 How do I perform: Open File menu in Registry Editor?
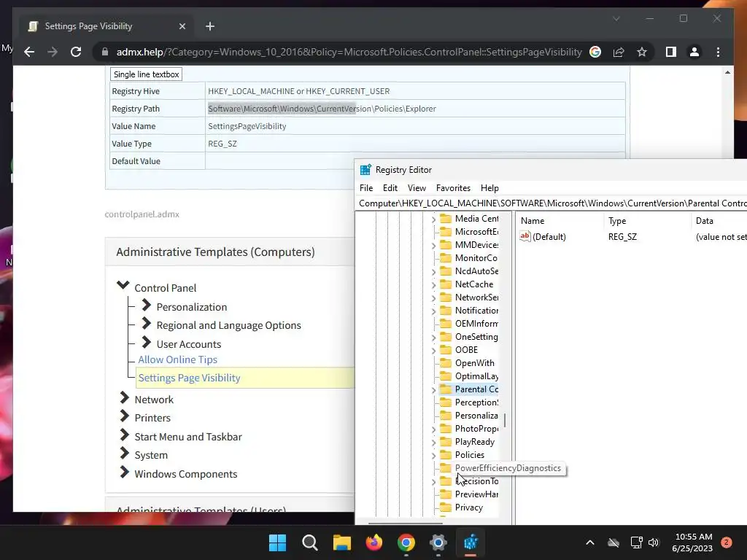pyautogui.click(x=366, y=188)
